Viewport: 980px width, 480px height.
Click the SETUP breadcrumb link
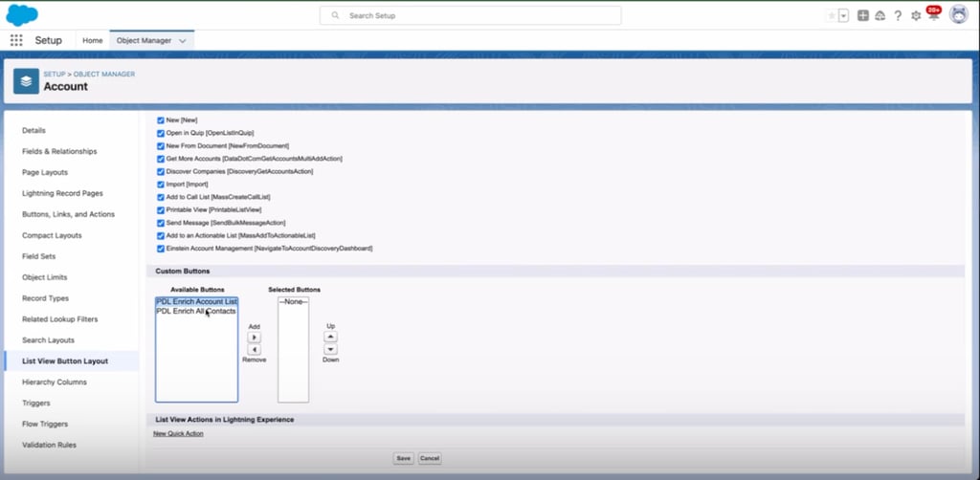(x=55, y=74)
